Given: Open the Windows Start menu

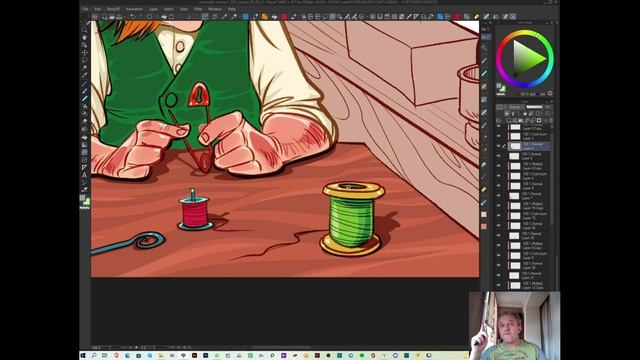Looking at the screenshot, I should click(x=83, y=356).
